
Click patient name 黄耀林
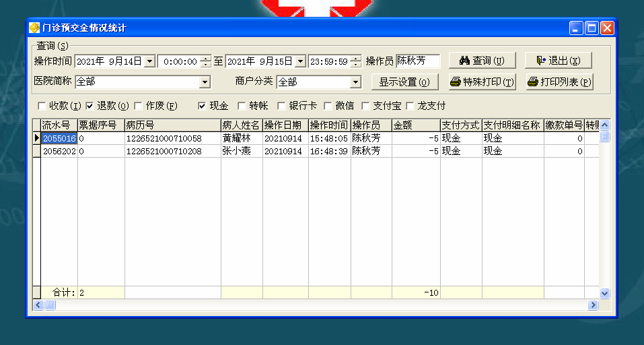pos(237,139)
